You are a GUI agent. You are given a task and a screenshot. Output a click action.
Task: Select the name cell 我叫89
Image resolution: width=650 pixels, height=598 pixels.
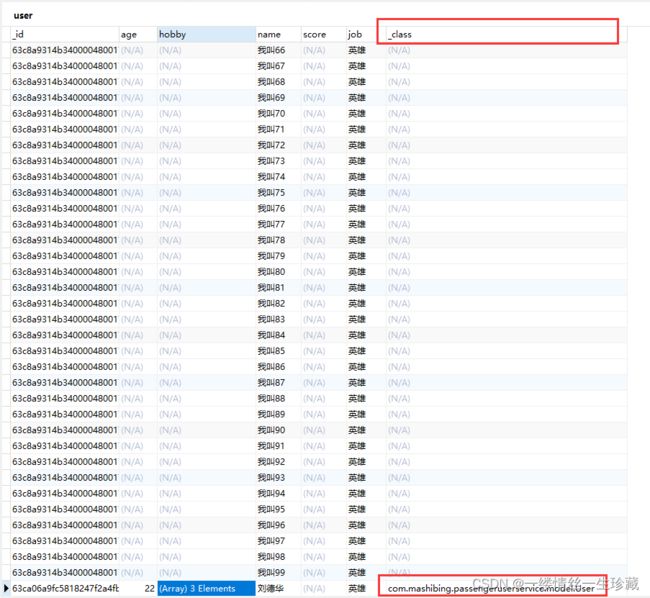[278, 414]
